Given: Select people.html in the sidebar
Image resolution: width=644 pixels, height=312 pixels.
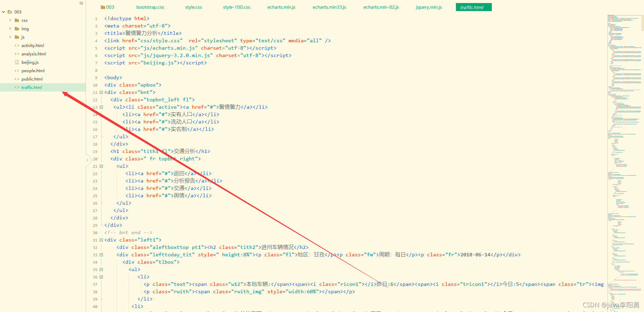Looking at the screenshot, I should point(33,70).
